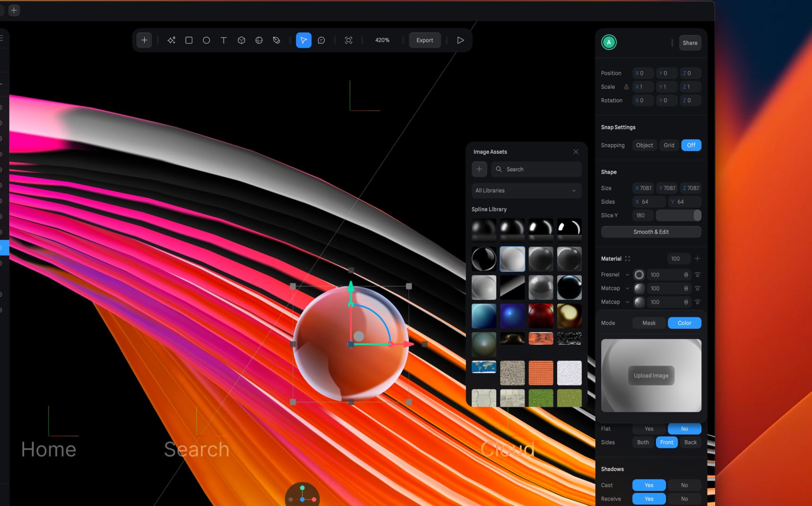
Task: Click the Smooth & Edit button
Action: tap(651, 232)
